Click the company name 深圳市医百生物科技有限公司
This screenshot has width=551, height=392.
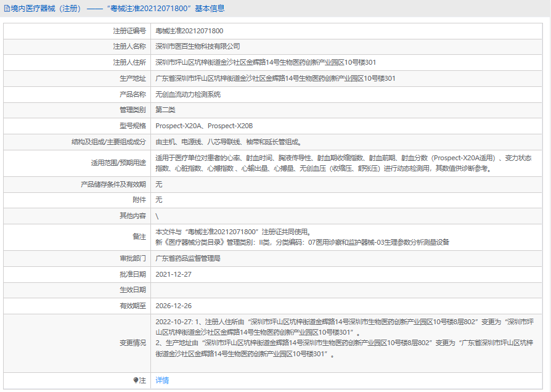(198, 46)
